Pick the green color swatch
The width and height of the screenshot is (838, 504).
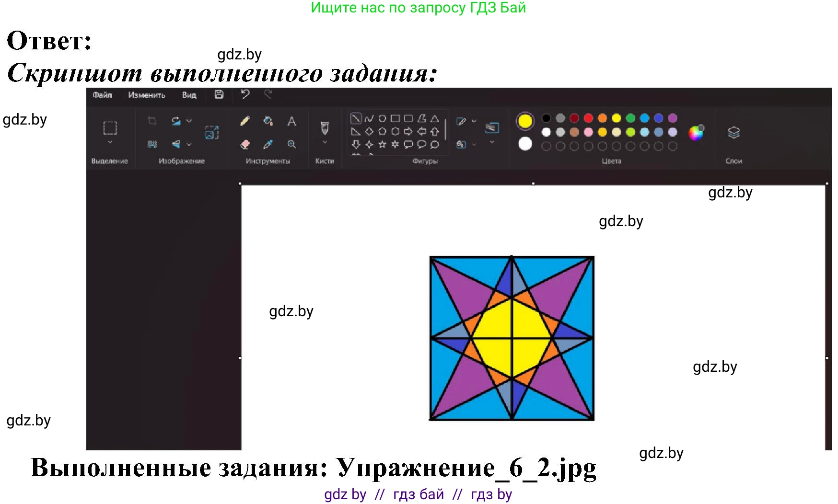click(630, 118)
